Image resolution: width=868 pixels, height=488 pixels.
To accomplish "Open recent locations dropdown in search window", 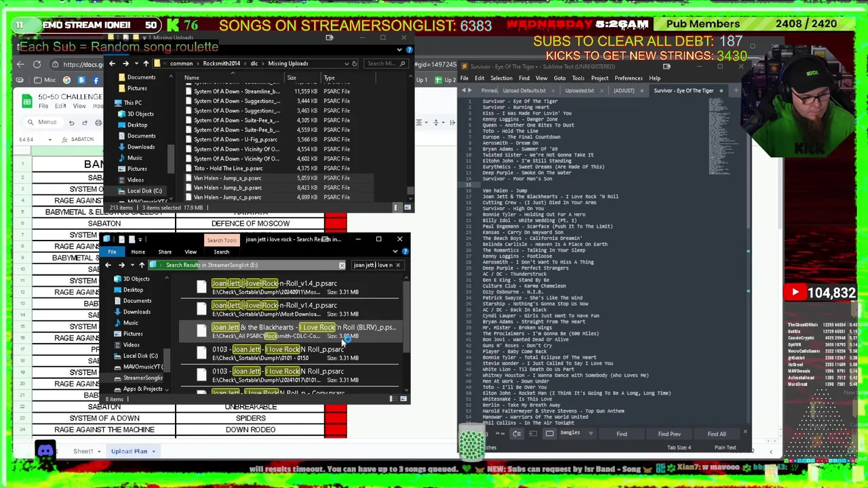I will point(131,265).
